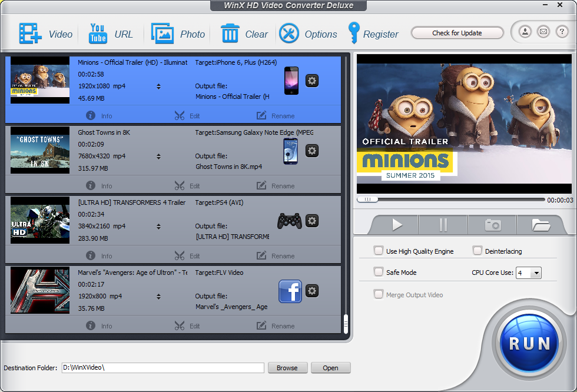Screen dimensions: 577x392
Task: Click the Video add icon in toolbar
Action: coord(30,34)
